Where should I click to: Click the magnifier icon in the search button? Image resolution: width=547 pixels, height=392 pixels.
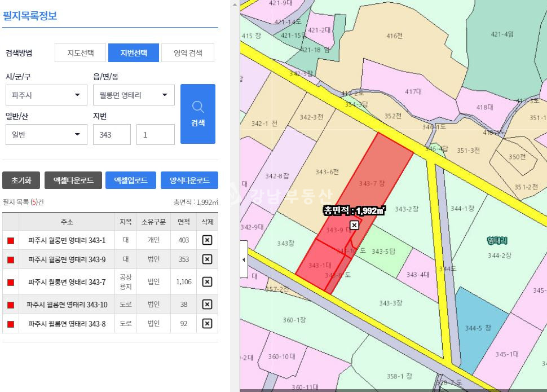pos(198,107)
